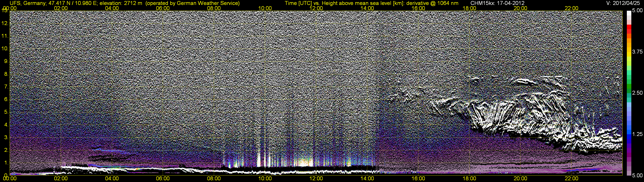This screenshot has height=182, width=644.
Task: Click the '16:00' label on the top time axis
Action: [418, 8]
